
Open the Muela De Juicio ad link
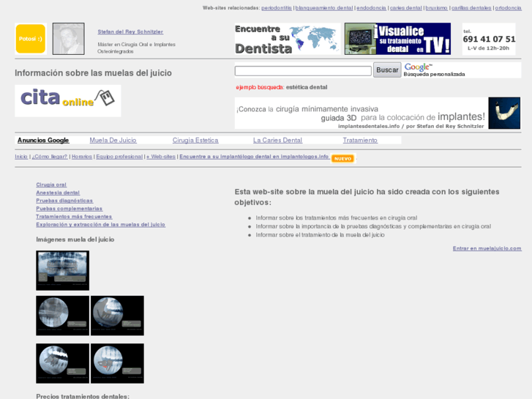click(x=113, y=141)
